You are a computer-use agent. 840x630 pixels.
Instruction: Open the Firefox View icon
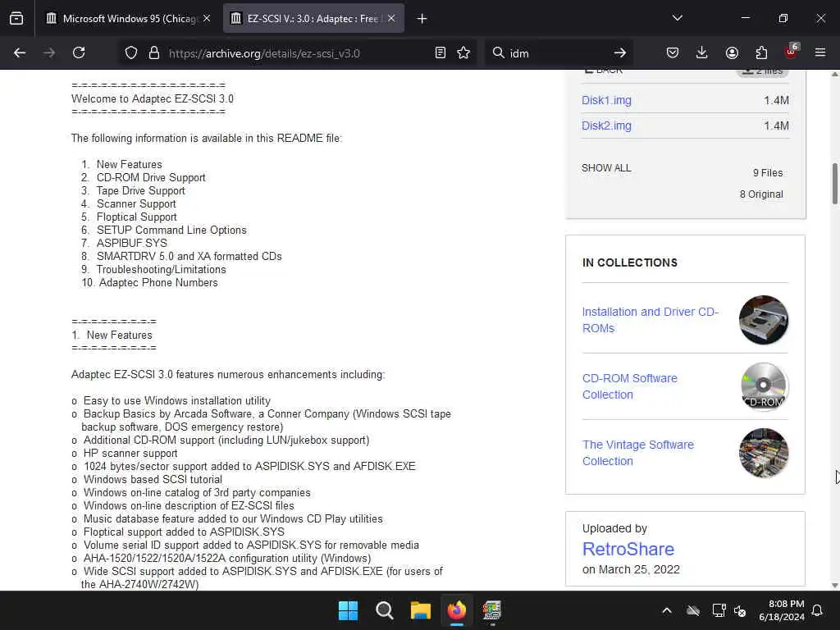click(16, 18)
